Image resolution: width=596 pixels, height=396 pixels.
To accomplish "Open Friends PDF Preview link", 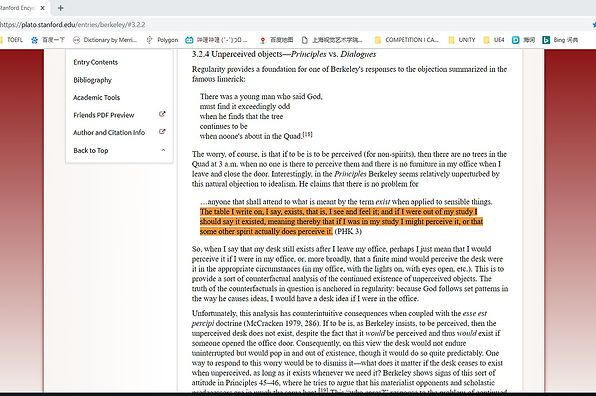I will point(104,115).
